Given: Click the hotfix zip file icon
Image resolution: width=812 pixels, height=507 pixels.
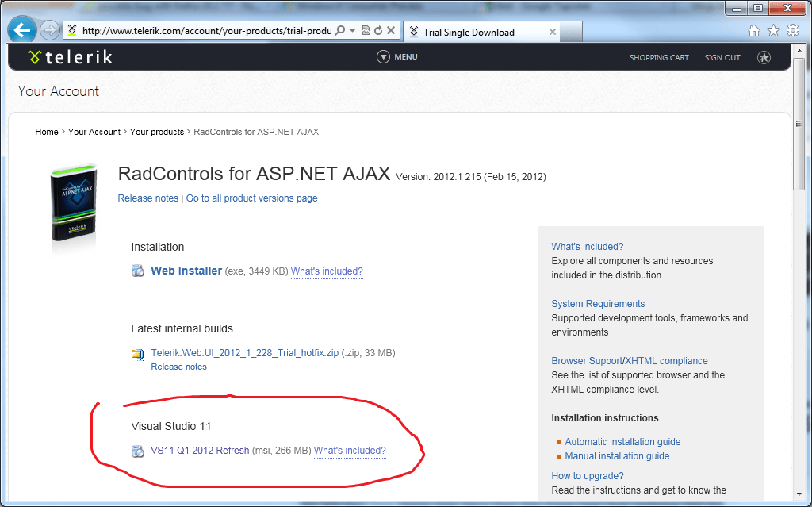Looking at the screenshot, I should tap(138, 354).
